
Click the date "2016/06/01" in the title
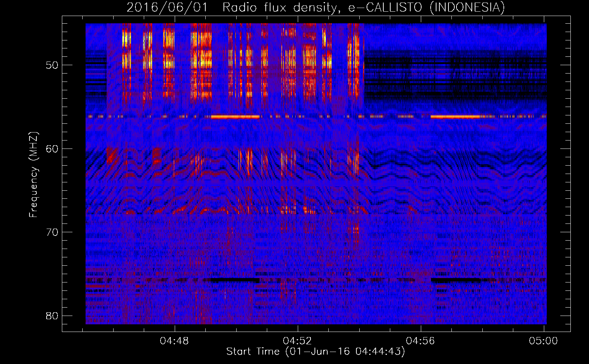click(x=167, y=8)
